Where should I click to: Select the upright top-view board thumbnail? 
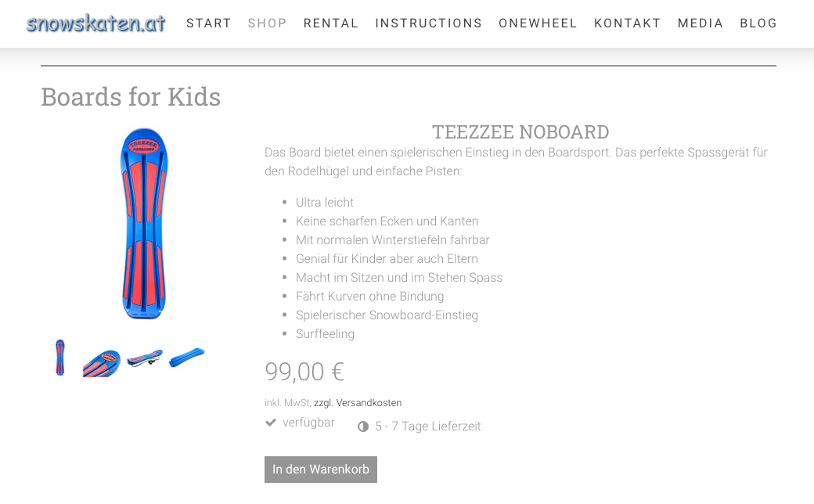click(60, 358)
